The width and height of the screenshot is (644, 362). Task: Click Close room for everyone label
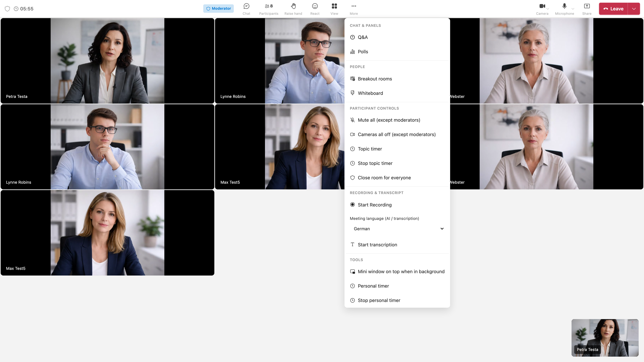[384, 178]
